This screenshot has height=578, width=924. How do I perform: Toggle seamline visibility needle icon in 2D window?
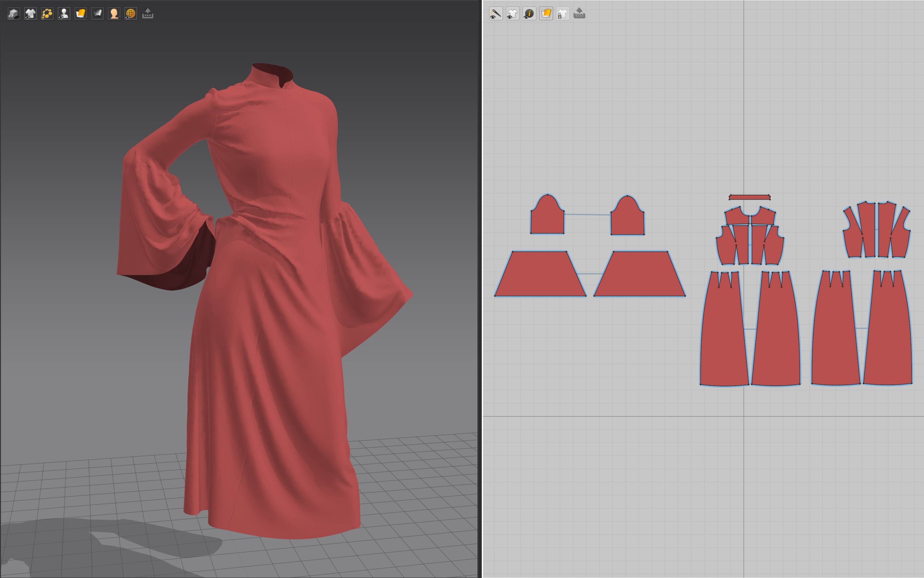click(496, 14)
